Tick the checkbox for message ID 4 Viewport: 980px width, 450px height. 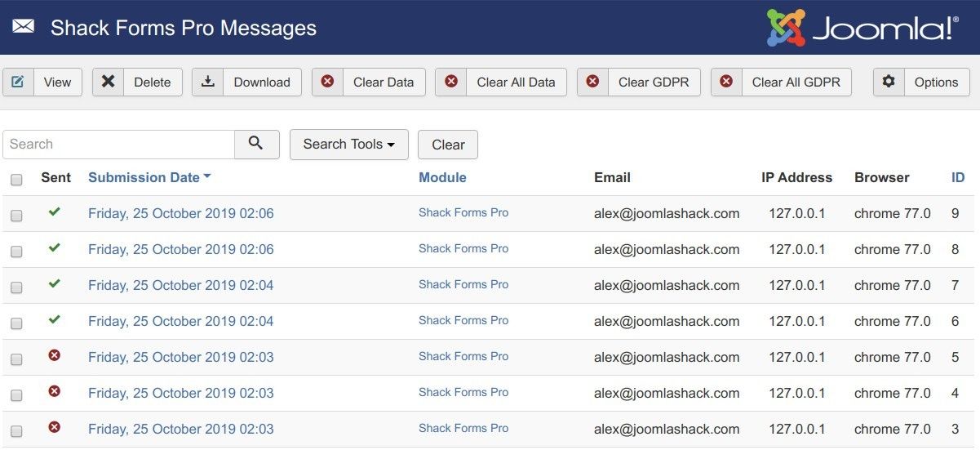coord(16,395)
